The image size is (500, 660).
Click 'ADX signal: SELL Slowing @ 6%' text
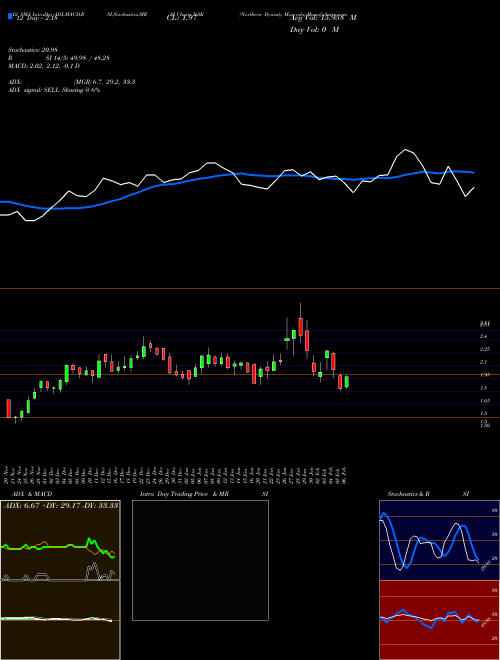tap(54, 90)
